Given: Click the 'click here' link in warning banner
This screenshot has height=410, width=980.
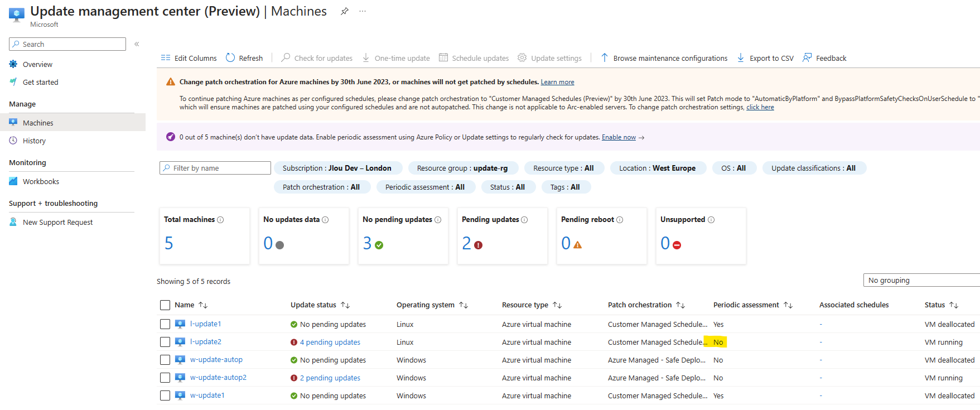Looking at the screenshot, I should 760,107.
